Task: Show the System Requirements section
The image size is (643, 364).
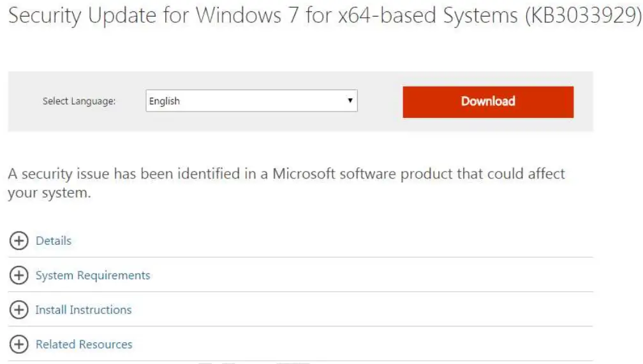Action: (93, 275)
